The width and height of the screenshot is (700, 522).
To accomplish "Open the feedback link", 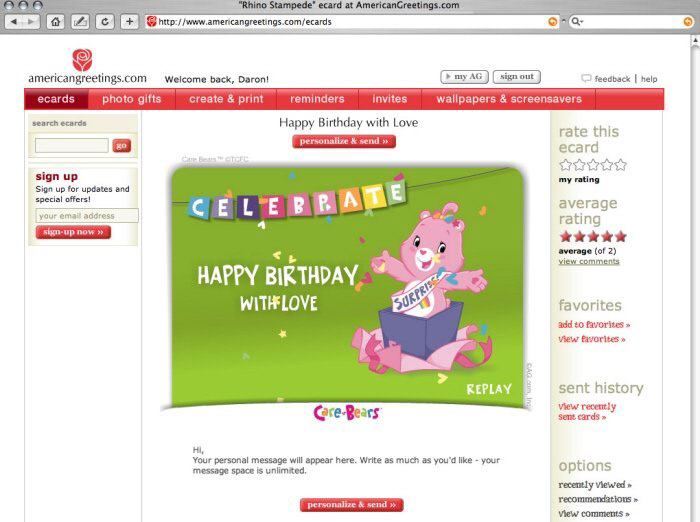I will tap(612, 79).
